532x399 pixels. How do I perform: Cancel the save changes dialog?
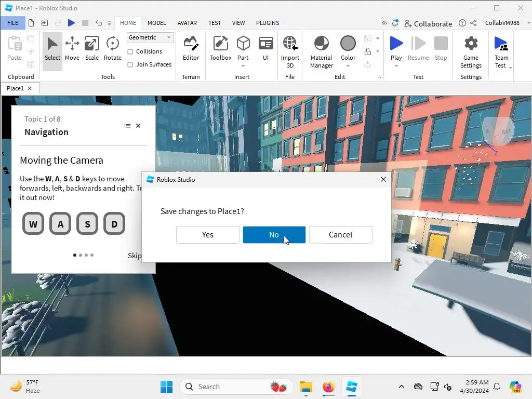tap(341, 235)
